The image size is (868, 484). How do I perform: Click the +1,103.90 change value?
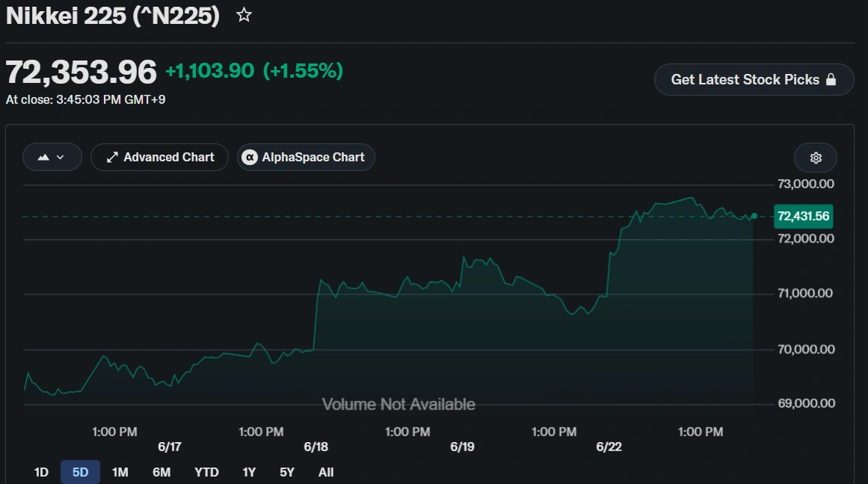click(x=210, y=71)
